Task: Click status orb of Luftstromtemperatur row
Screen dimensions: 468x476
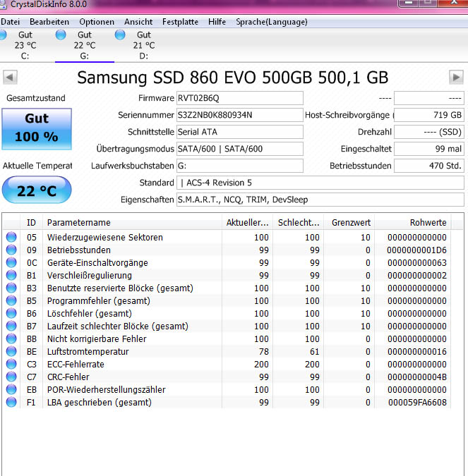Action: 11,351
